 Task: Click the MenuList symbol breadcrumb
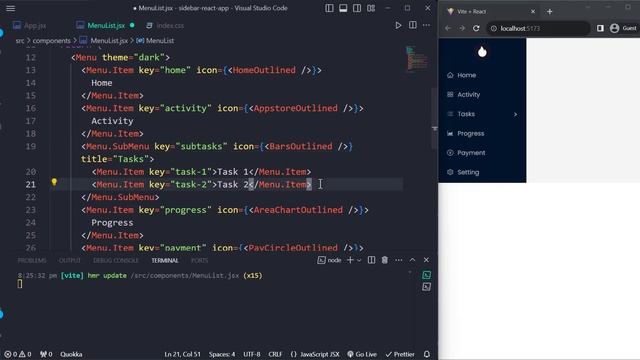click(155, 41)
